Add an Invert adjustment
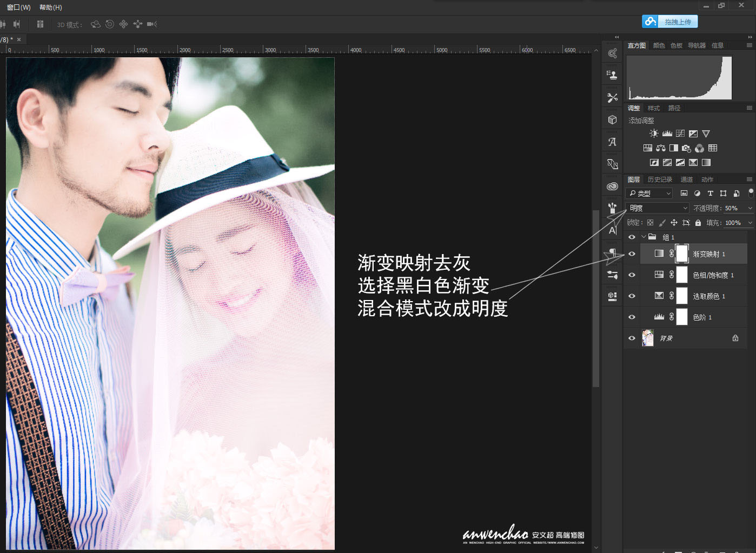This screenshot has height=553, width=756. [x=654, y=162]
